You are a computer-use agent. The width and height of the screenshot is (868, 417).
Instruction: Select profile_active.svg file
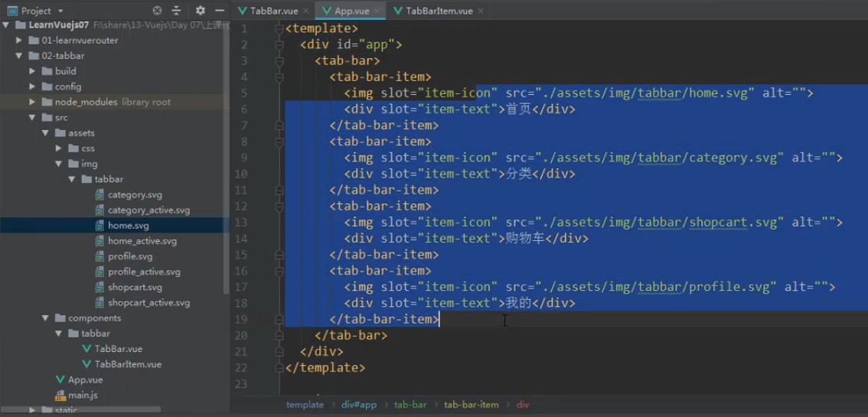(x=144, y=272)
